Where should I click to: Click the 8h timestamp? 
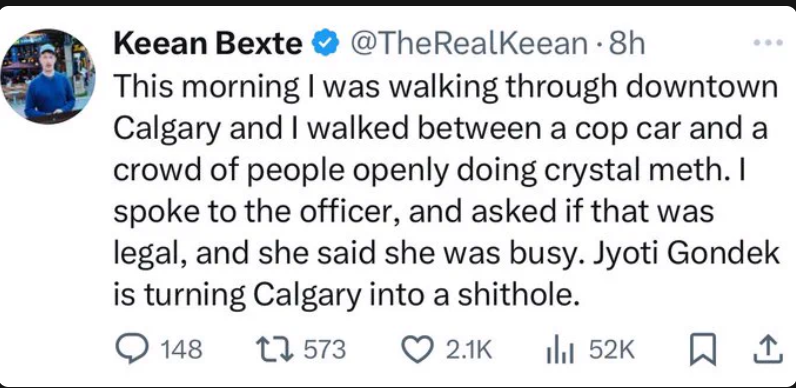[x=626, y=44]
